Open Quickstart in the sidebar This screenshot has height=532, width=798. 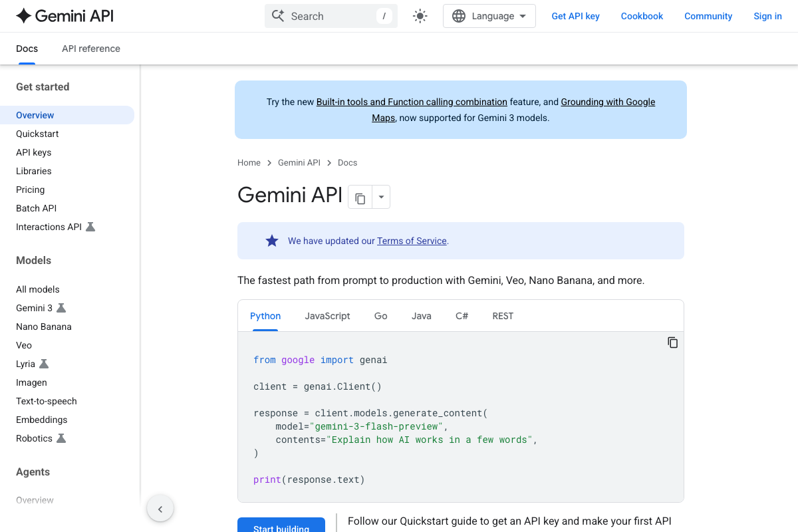pyautogui.click(x=37, y=134)
